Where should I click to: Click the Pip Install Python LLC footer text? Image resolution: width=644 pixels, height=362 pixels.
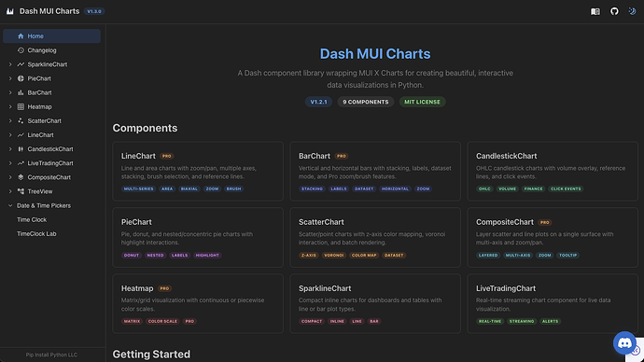51,355
